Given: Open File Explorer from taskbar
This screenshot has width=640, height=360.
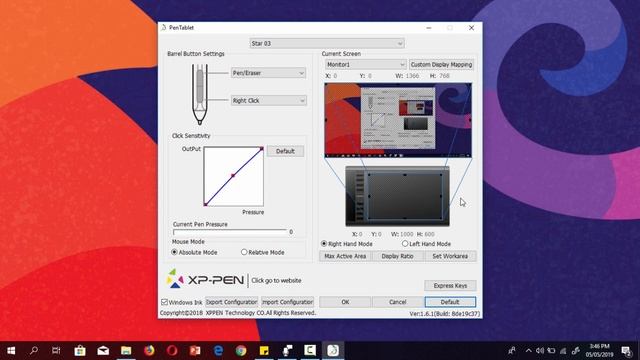Looking at the screenshot, I should [x=126, y=351].
